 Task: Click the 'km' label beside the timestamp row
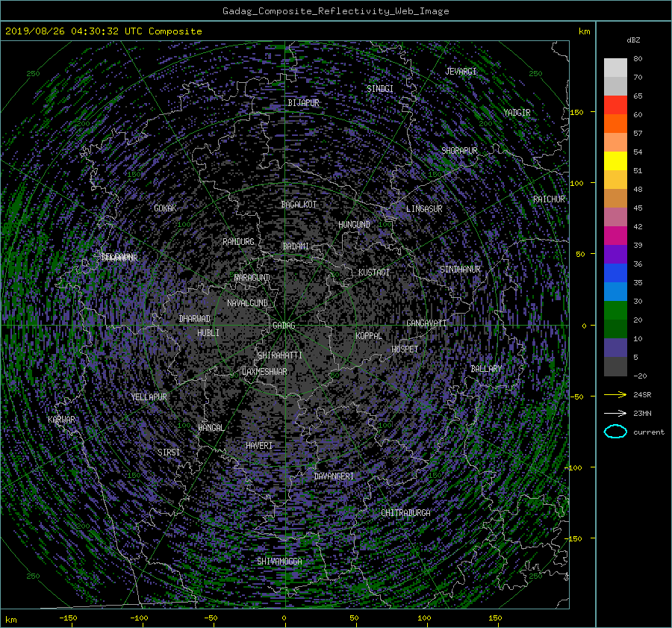(x=584, y=31)
